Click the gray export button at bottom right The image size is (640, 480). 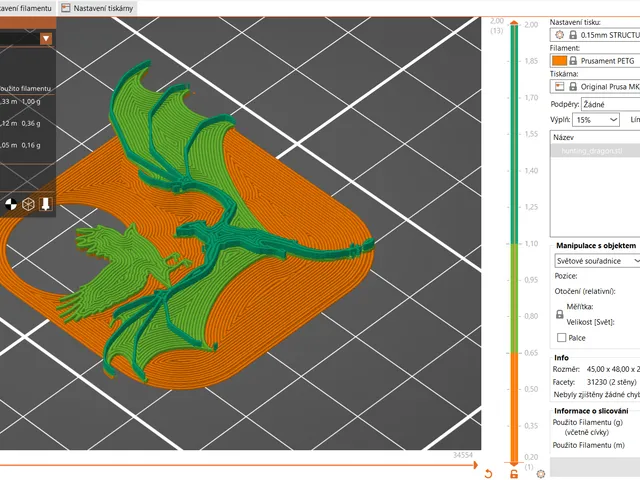595,466
